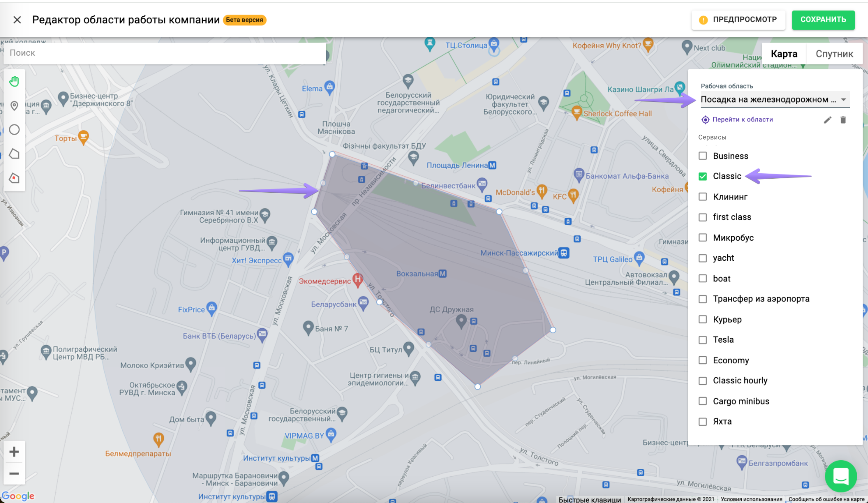Open the Рабочая область dropdown
Image resolution: width=868 pixels, height=503 pixels.
(x=774, y=100)
